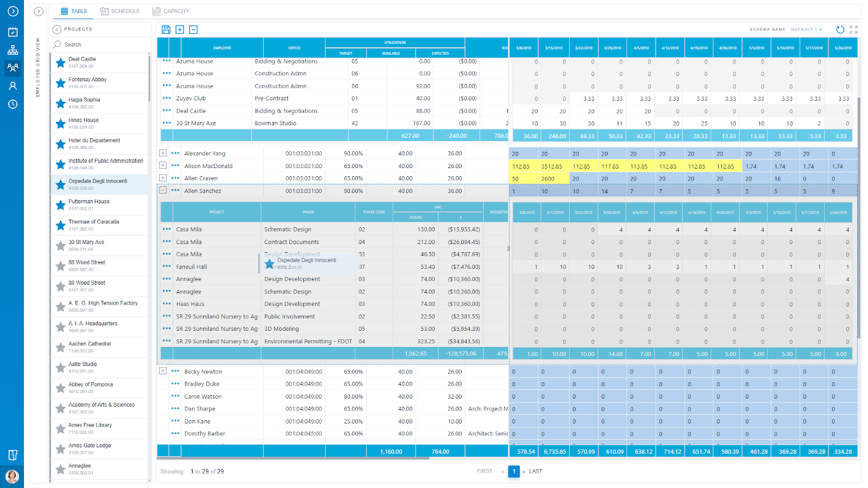Select the clock history icon in sidebar

[12, 105]
